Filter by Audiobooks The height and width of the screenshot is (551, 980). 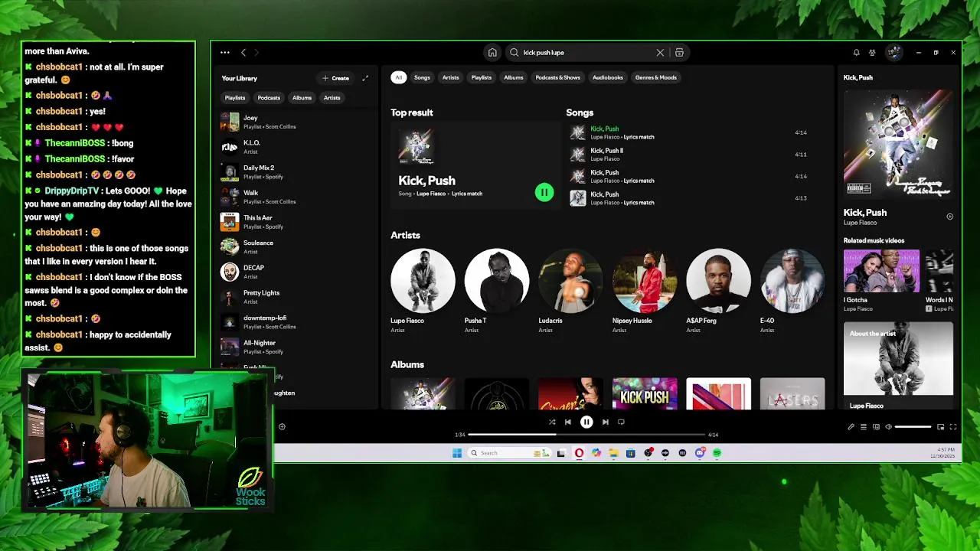click(608, 77)
